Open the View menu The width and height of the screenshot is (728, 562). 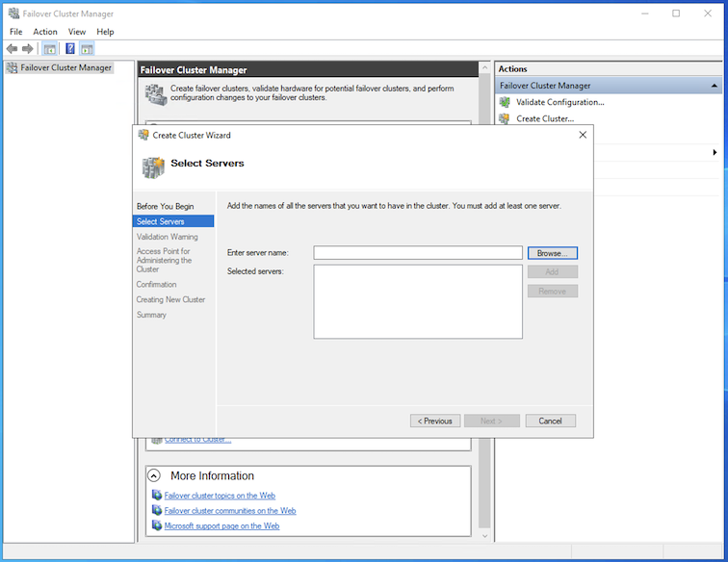click(x=77, y=32)
